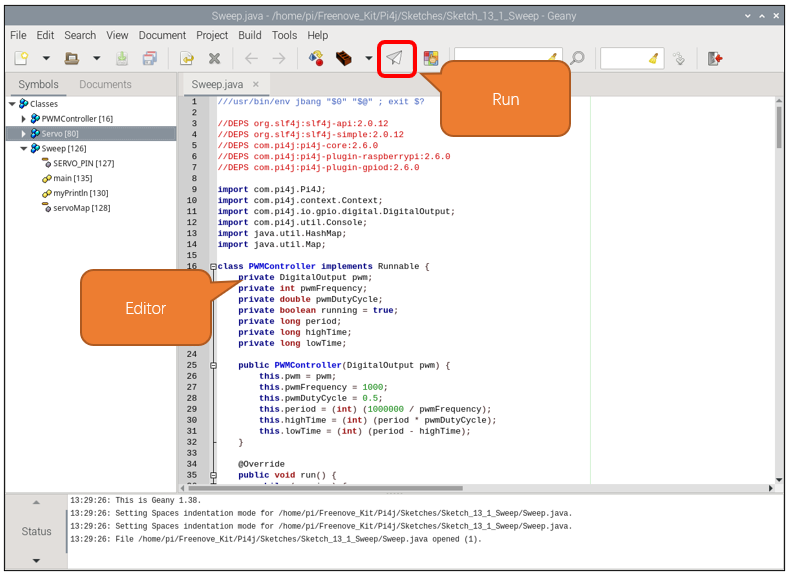Image resolution: width=791 pixels, height=573 pixels.
Task: Open the View menu
Action: pyautogui.click(x=117, y=35)
